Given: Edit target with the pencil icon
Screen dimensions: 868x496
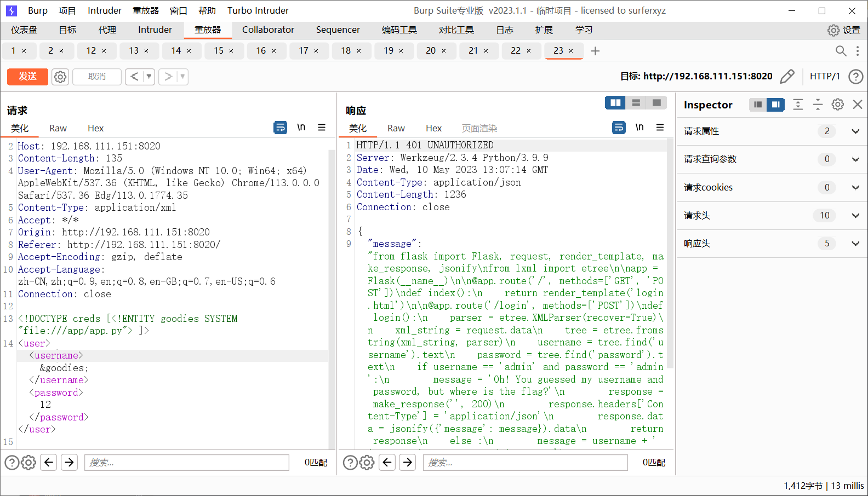Looking at the screenshot, I should pos(787,76).
